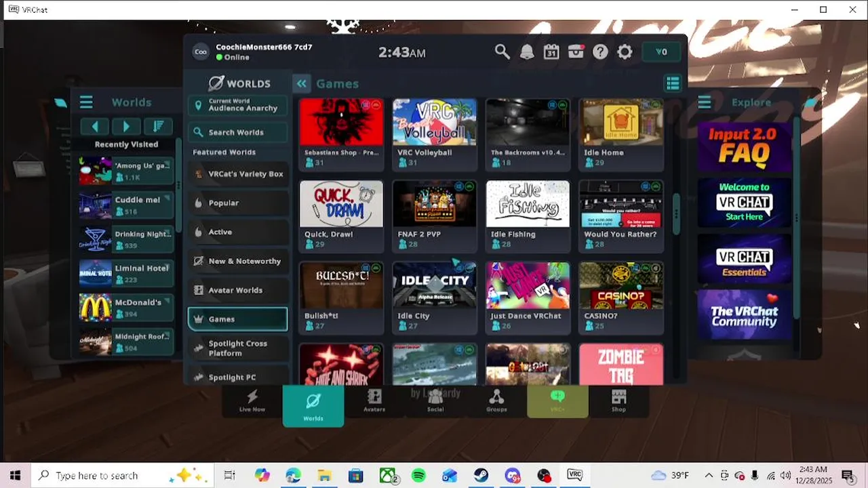The height and width of the screenshot is (488, 868).
Task: Select the Active worlds category
Action: tap(237, 232)
